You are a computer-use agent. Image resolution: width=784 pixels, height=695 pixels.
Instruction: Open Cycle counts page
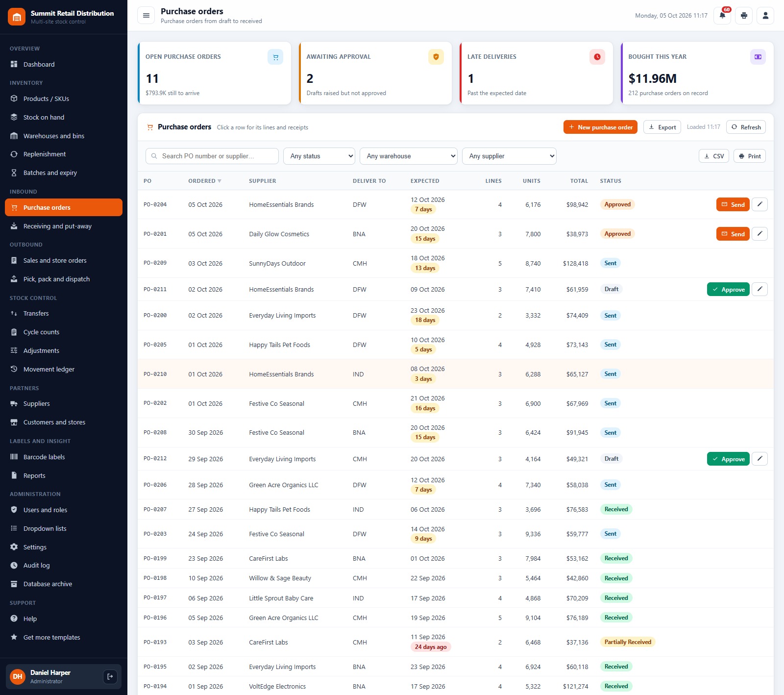click(x=64, y=332)
